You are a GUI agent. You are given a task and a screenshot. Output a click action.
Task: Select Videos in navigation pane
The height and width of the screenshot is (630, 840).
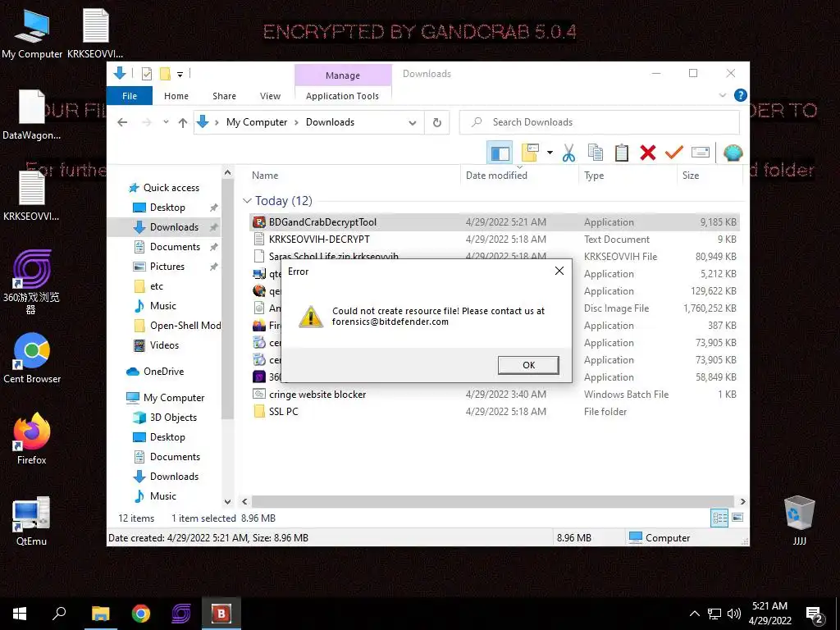click(164, 345)
